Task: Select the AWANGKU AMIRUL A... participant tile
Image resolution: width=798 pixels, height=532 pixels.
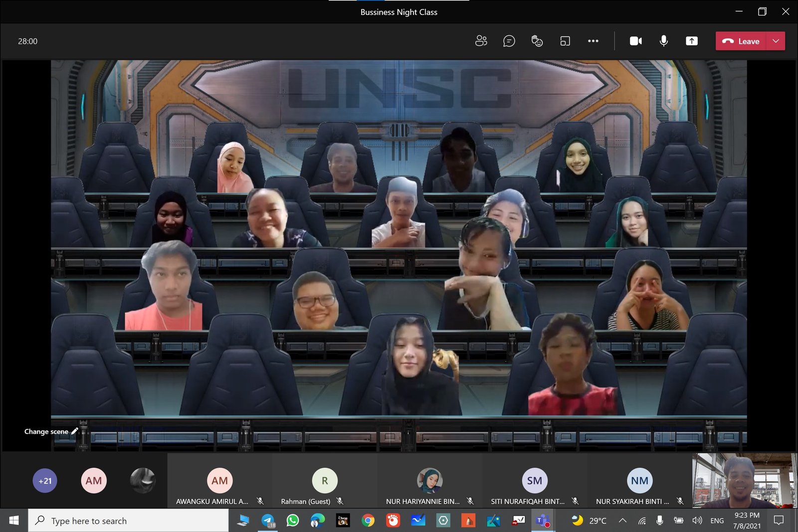Action: (x=219, y=481)
